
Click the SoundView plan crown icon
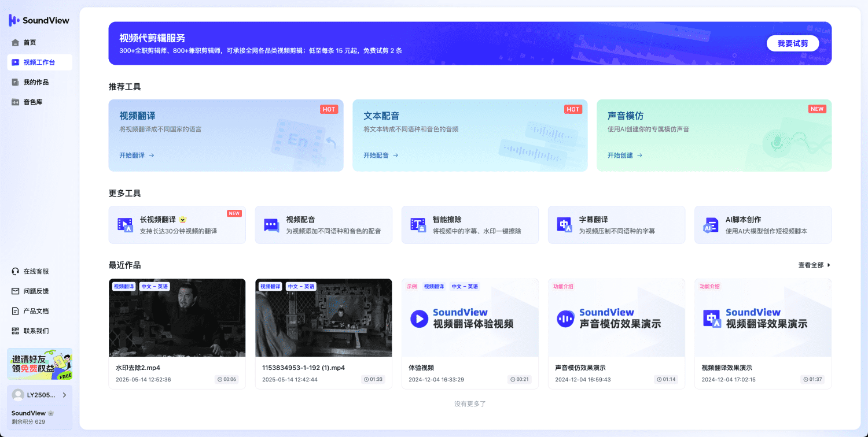click(x=50, y=413)
